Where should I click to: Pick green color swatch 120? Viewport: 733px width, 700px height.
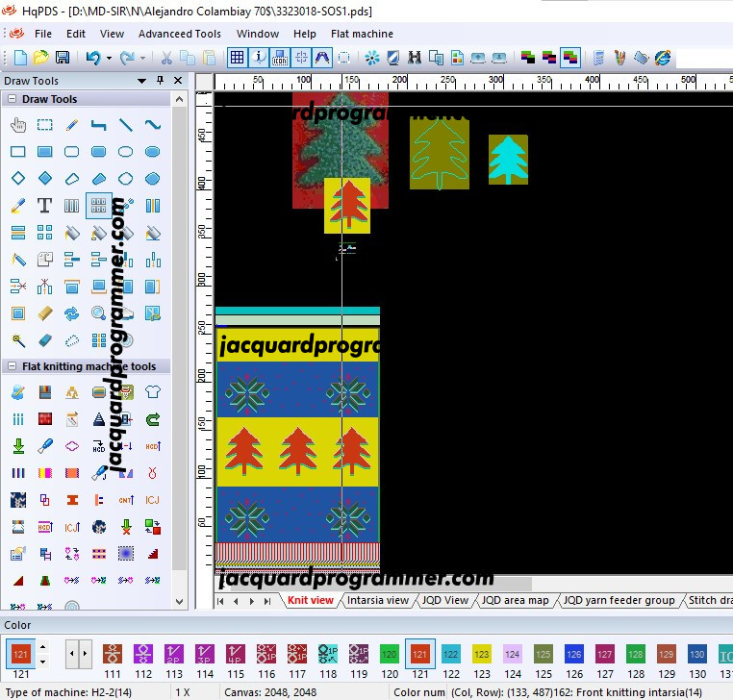[390, 654]
